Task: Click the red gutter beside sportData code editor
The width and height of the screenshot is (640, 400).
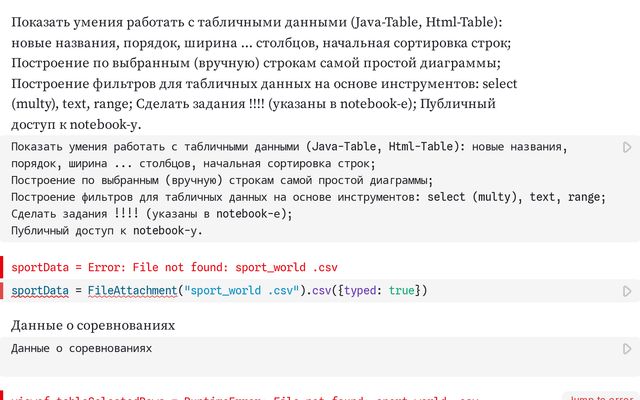Action: 1,291
